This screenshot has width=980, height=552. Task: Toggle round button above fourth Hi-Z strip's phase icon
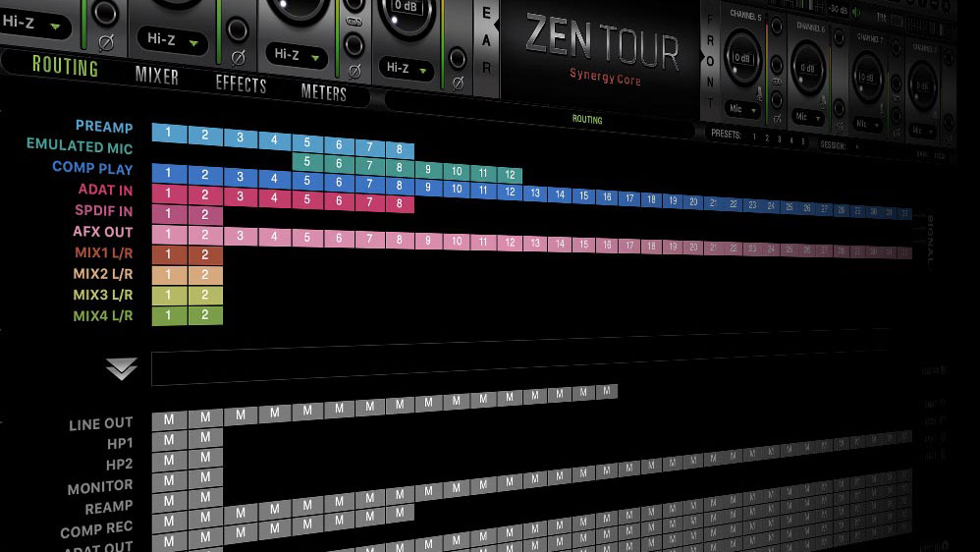[458, 58]
